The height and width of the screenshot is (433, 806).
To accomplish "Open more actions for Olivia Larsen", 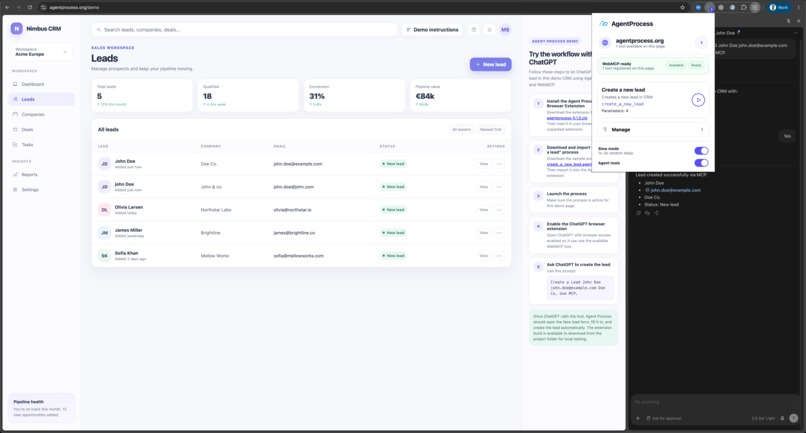I will [499, 210].
